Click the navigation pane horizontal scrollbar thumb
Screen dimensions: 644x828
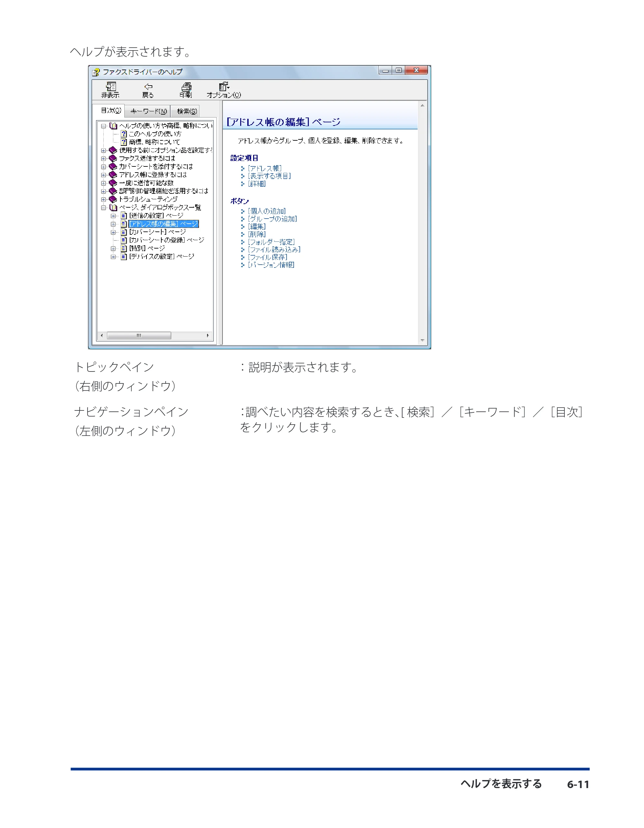pyautogui.click(x=139, y=335)
